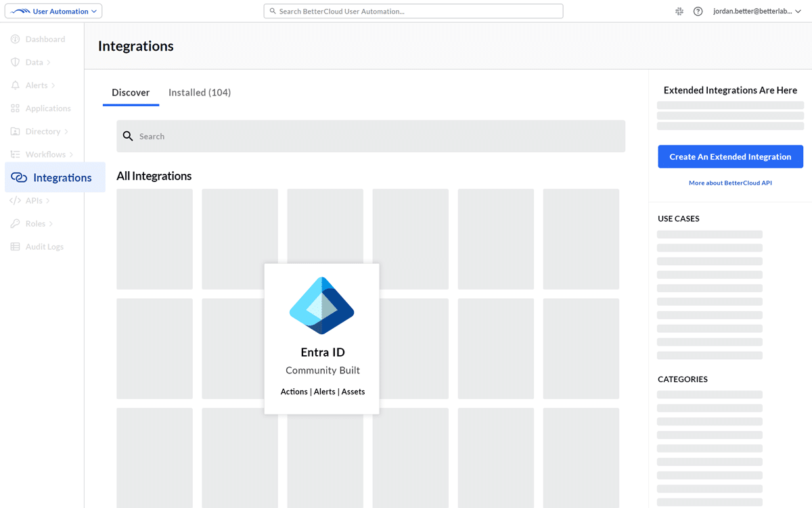Click the Data shield icon
The width and height of the screenshot is (812, 508).
[x=15, y=62]
